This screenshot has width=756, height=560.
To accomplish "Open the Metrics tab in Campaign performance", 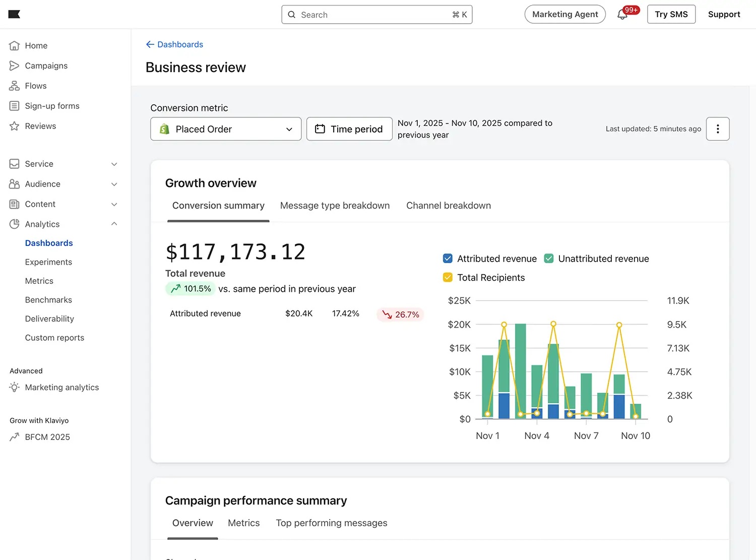I will [x=243, y=523].
